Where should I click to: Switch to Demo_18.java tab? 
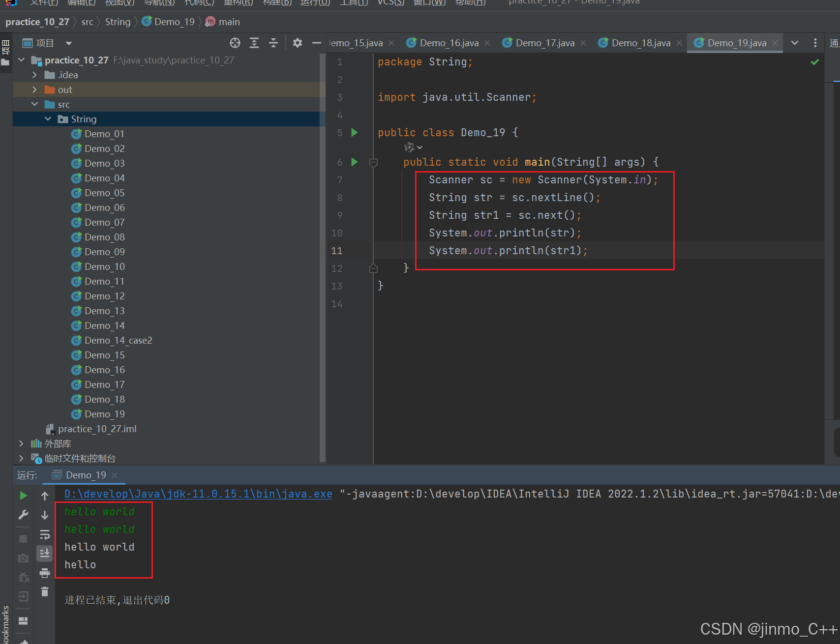[x=640, y=43]
